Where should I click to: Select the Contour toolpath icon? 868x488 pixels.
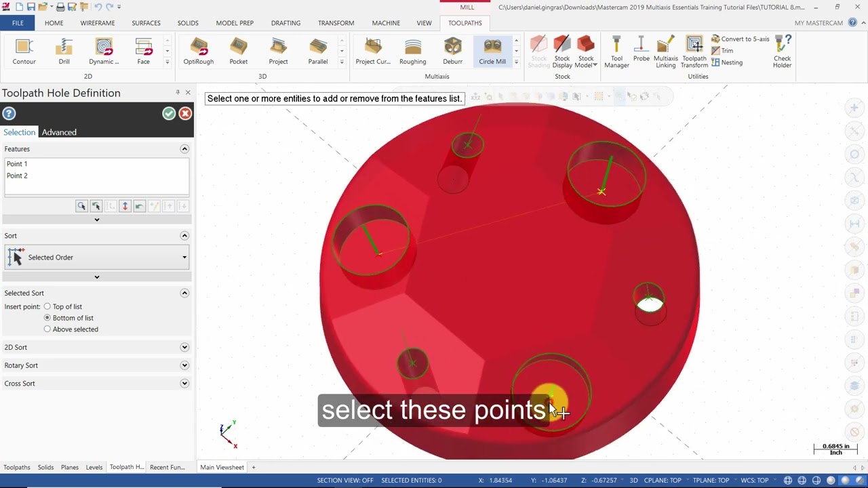tap(24, 52)
